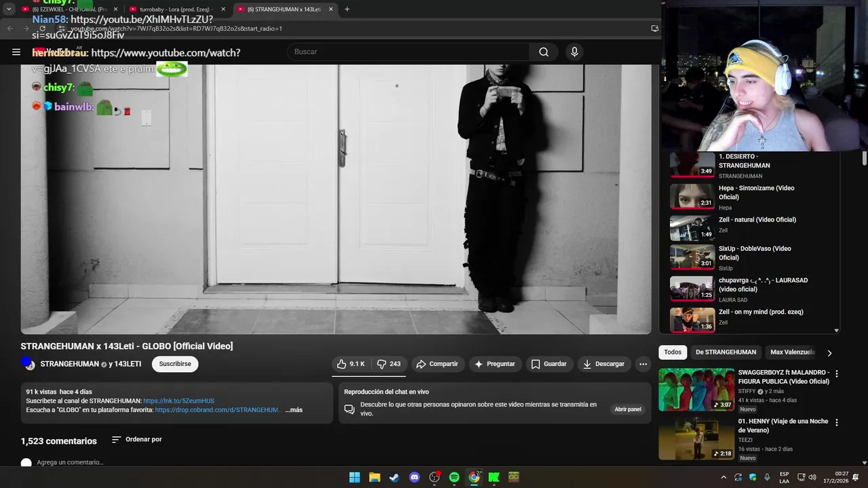Show more filter chips with arrow

coord(829,352)
